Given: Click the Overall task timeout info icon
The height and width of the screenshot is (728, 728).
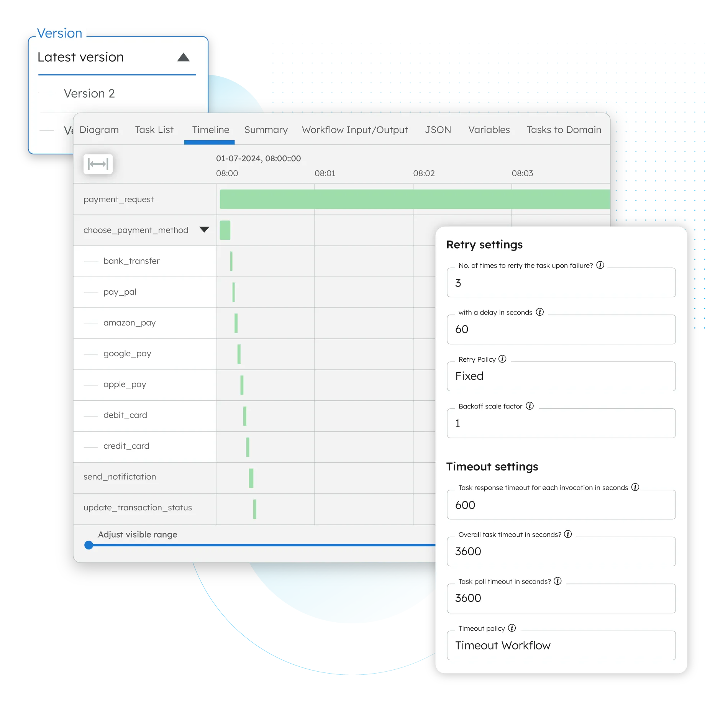Looking at the screenshot, I should [568, 535].
